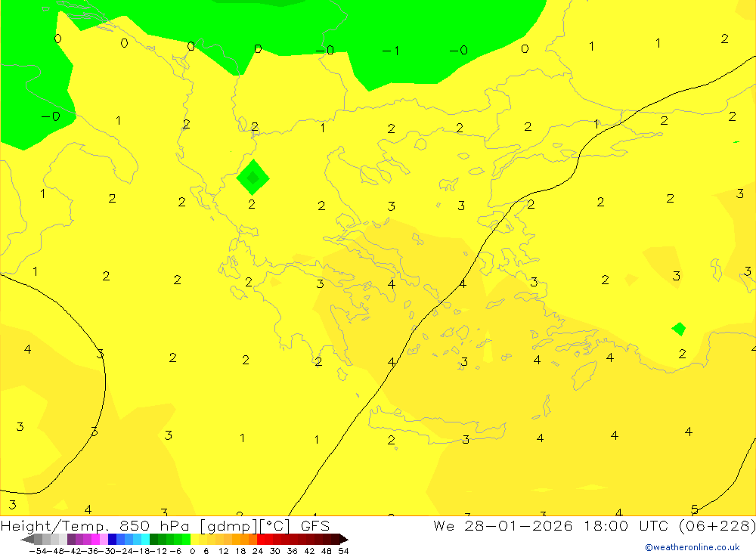Screen dimensions: 756x554
Task: Click the small green diamond marker on the map
Action: point(679,329)
